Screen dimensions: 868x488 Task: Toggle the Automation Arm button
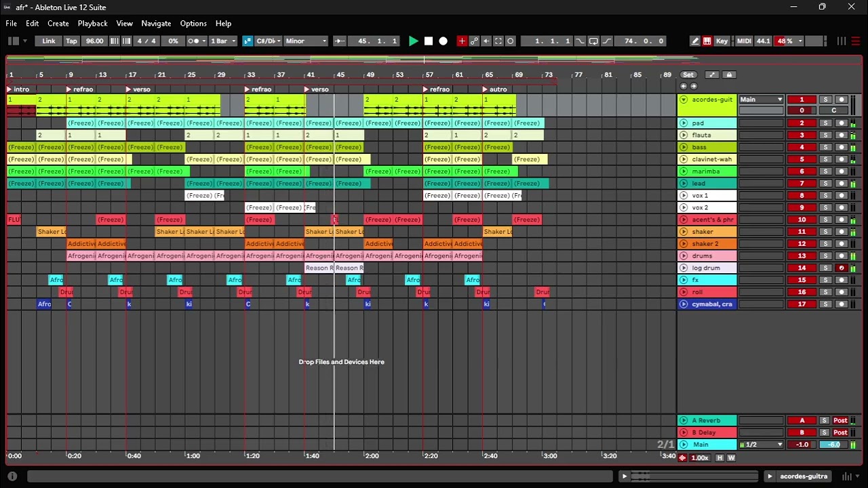tap(474, 41)
